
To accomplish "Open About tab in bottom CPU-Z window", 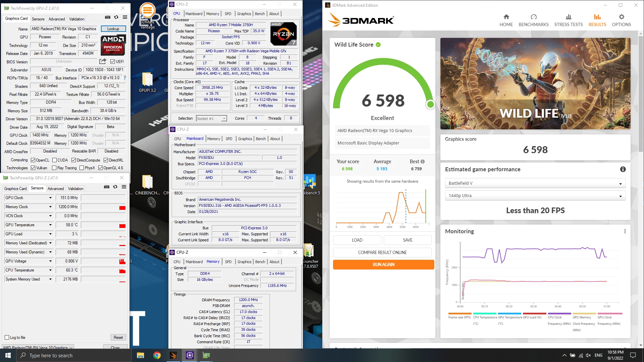I will click(274, 262).
